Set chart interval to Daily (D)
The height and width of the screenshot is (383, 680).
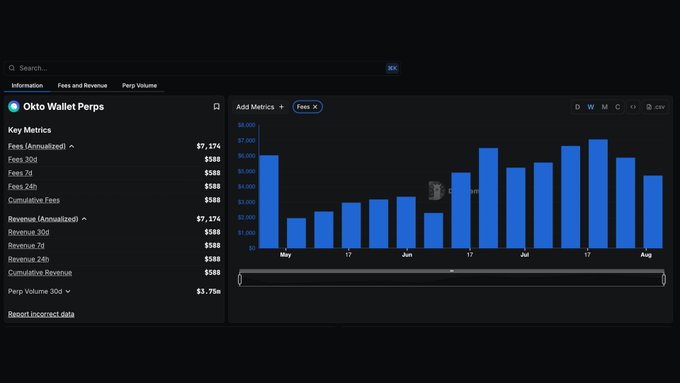click(577, 107)
